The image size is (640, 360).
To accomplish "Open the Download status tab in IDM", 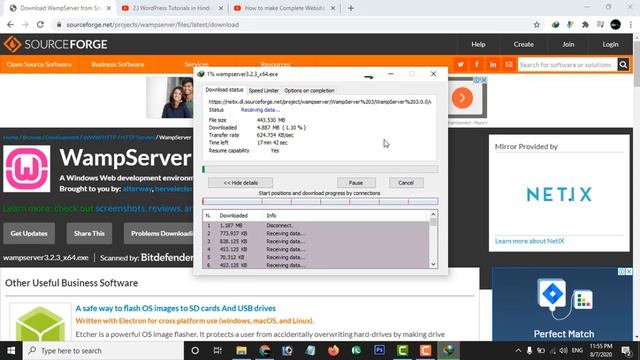I will coord(224,90).
